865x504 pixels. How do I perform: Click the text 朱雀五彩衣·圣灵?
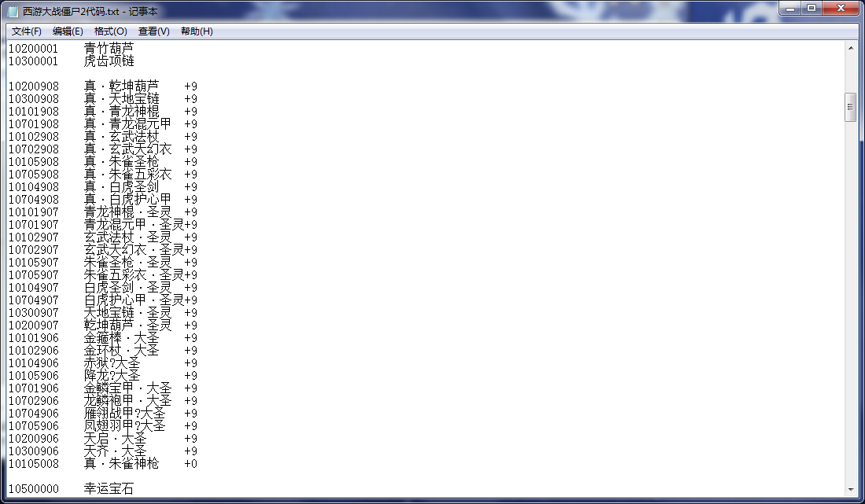134,275
